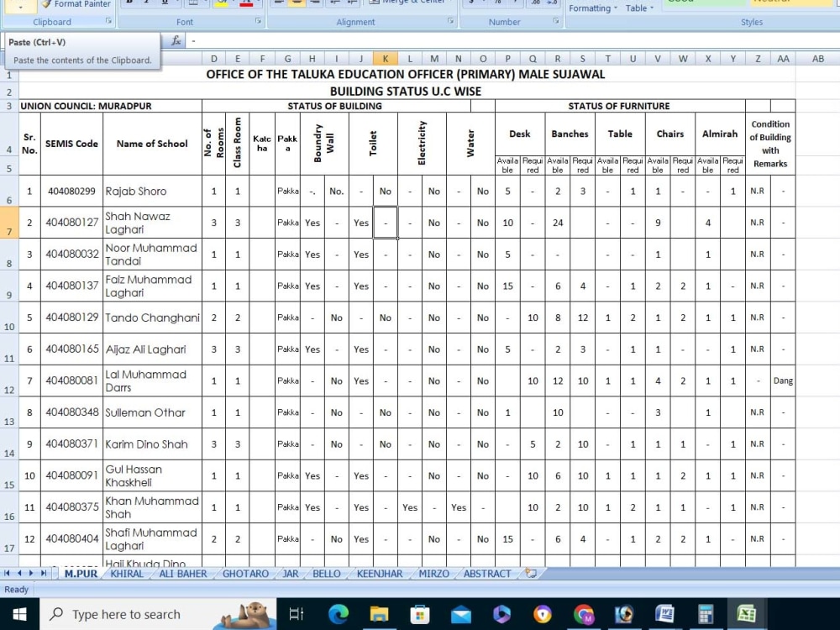The width and height of the screenshot is (840, 630).
Task: Select column D header
Action: click(x=213, y=59)
